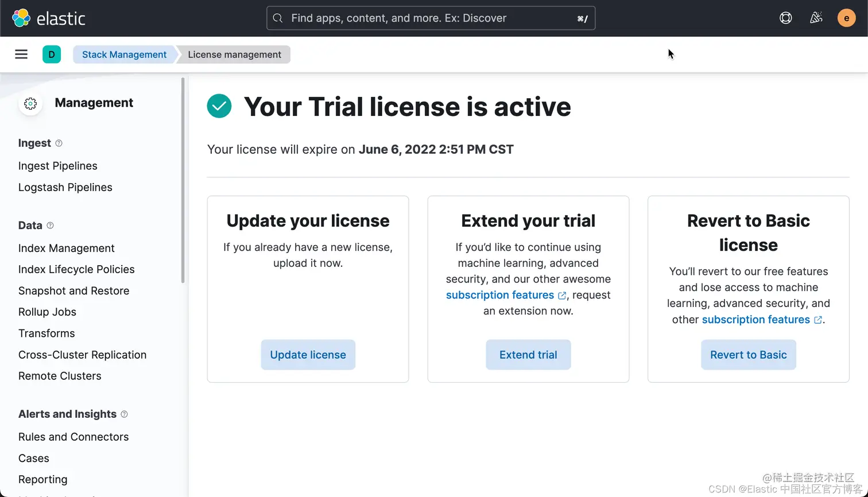Click the Ingest section heading
The height and width of the screenshot is (497, 868).
[x=34, y=143]
